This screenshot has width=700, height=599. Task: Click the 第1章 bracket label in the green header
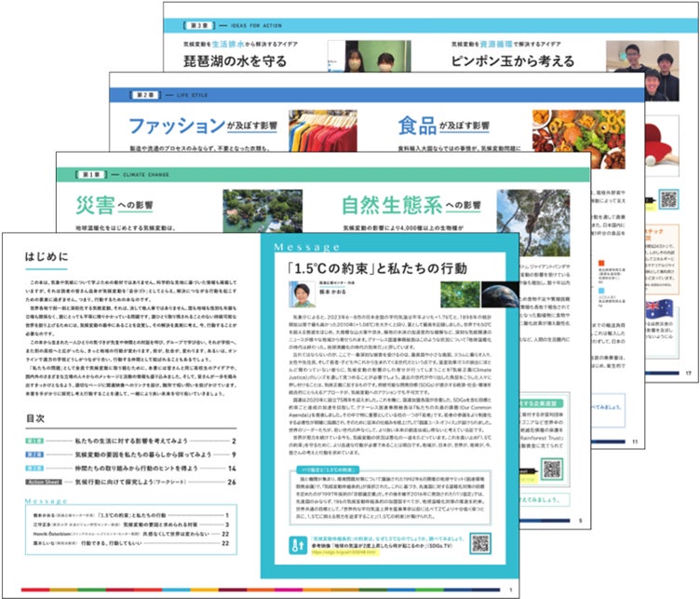pyautogui.click(x=91, y=174)
